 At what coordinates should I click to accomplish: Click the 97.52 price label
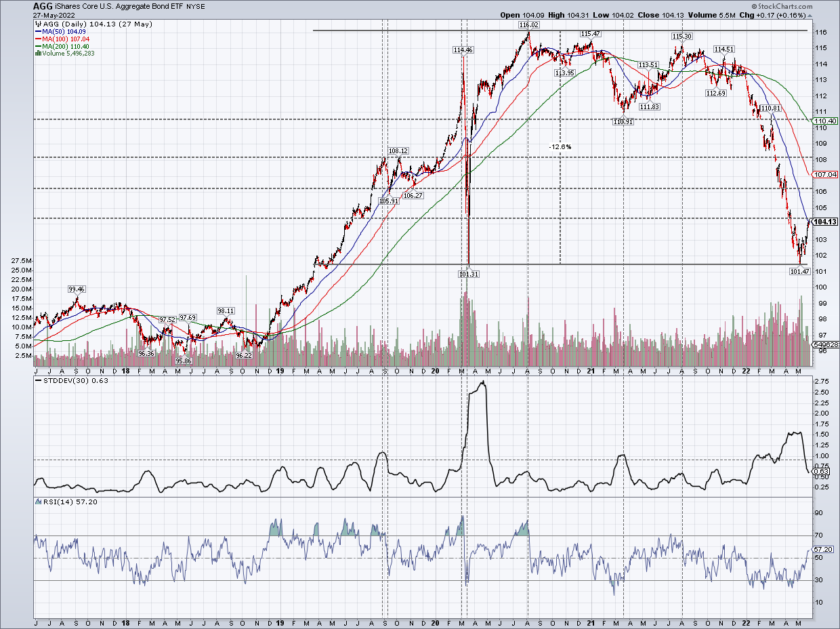167,319
